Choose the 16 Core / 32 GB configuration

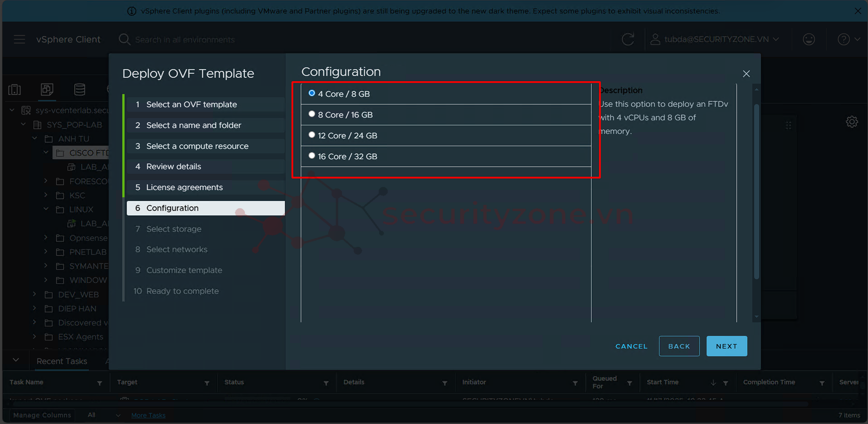(312, 156)
